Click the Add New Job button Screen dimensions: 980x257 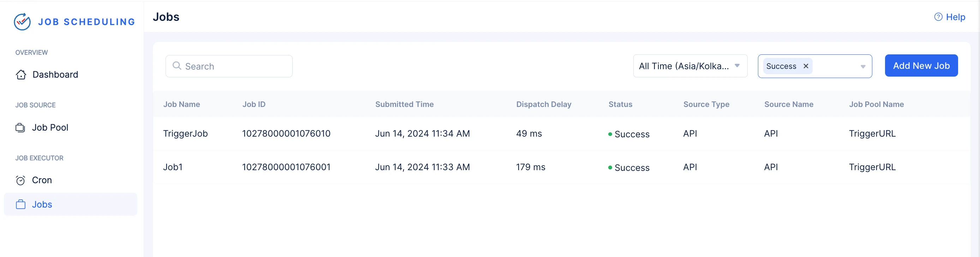point(921,66)
